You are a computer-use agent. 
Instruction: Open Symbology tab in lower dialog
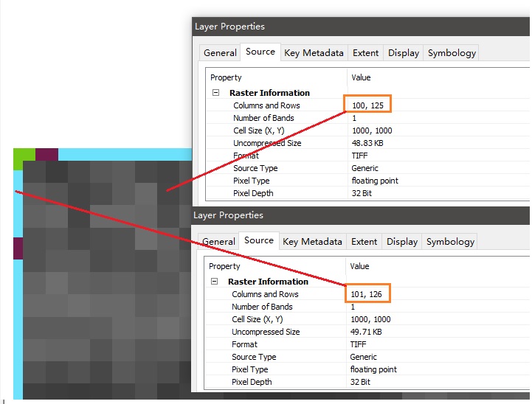pyautogui.click(x=450, y=242)
